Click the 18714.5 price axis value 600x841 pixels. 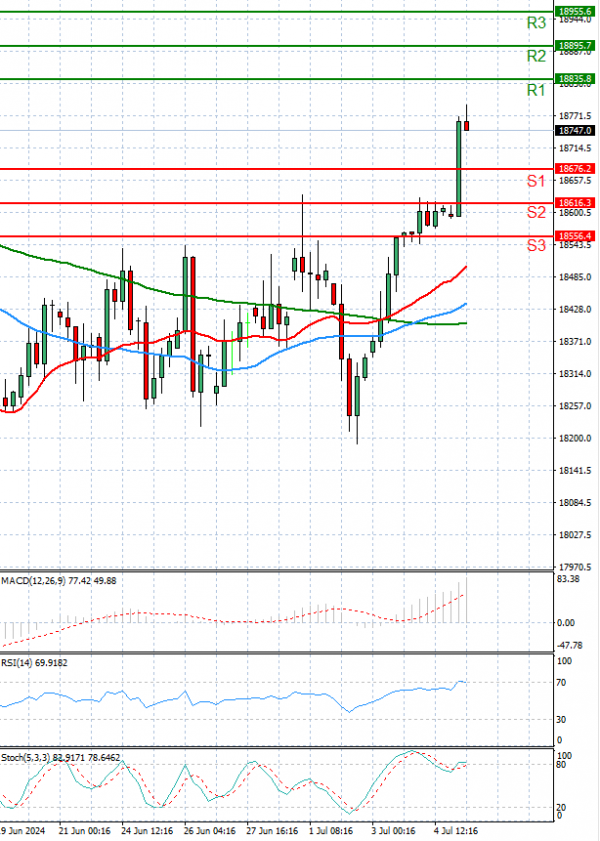click(x=575, y=148)
